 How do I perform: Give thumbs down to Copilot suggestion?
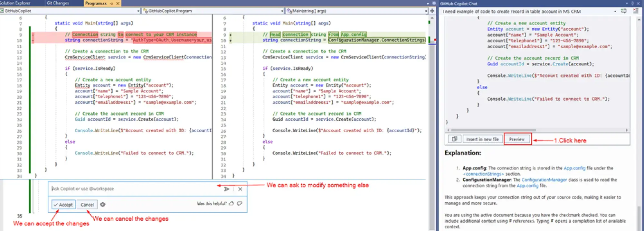click(240, 203)
